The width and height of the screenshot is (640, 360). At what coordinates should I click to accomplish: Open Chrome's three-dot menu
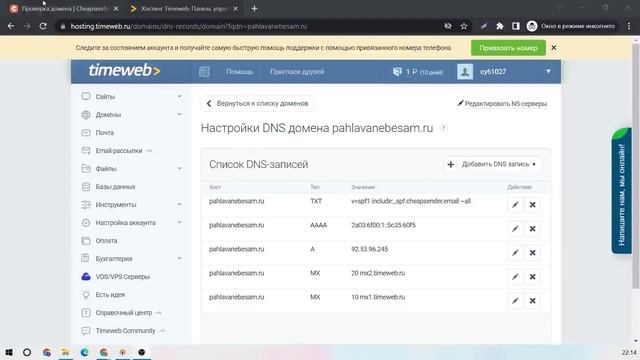click(629, 26)
